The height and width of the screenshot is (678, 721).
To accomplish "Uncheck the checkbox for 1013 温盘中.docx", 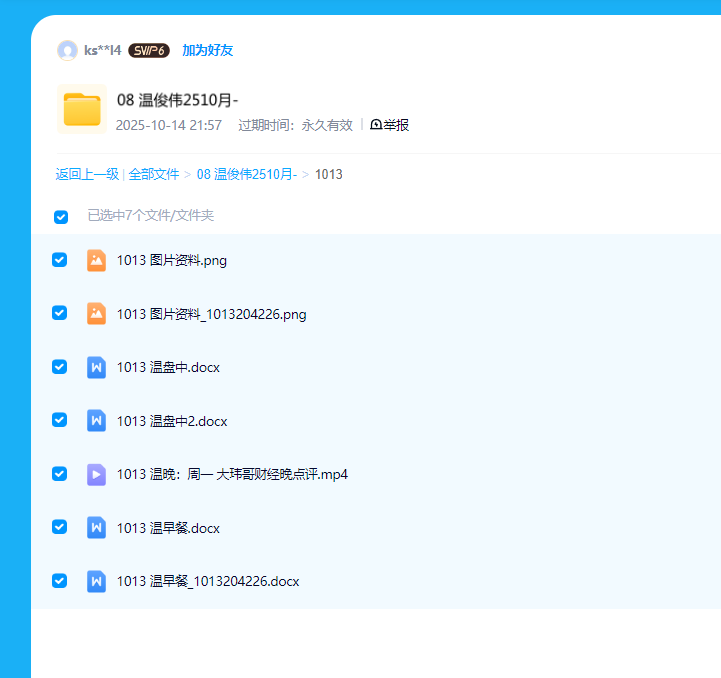I will tap(59, 367).
